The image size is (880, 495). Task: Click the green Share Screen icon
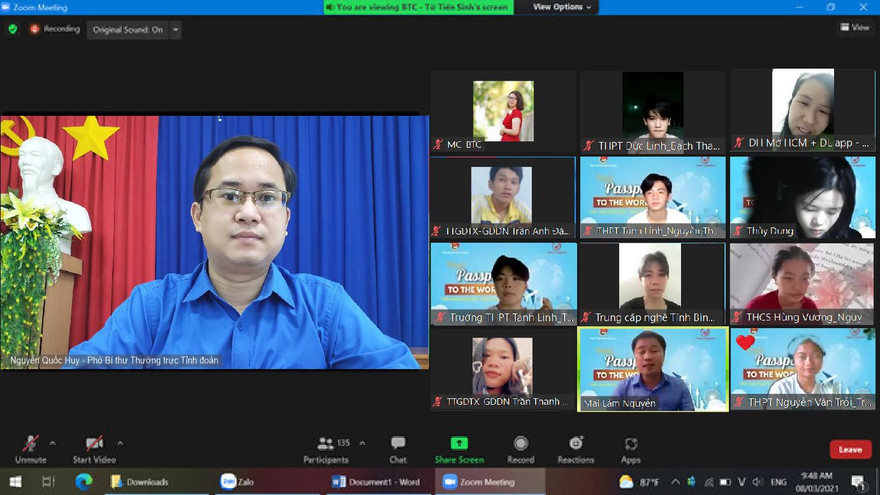459,443
